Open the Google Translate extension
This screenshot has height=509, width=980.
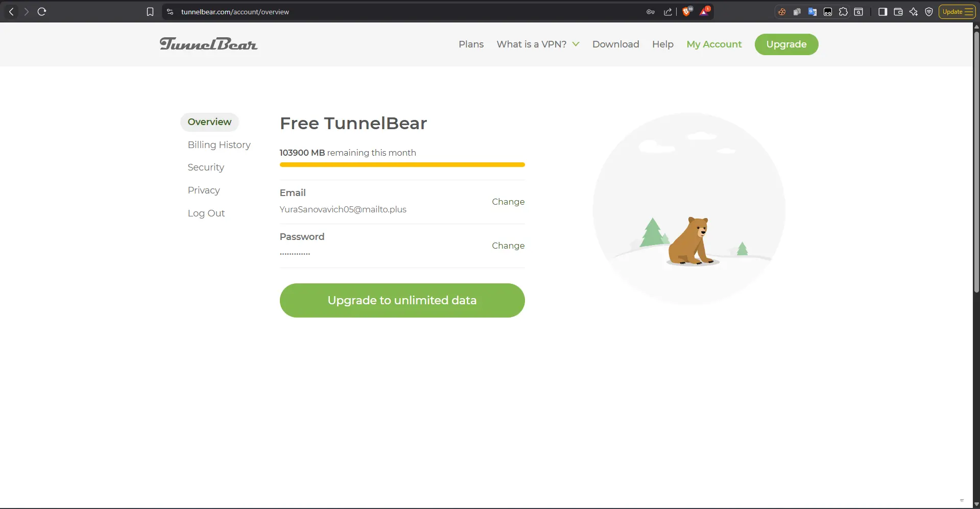812,12
